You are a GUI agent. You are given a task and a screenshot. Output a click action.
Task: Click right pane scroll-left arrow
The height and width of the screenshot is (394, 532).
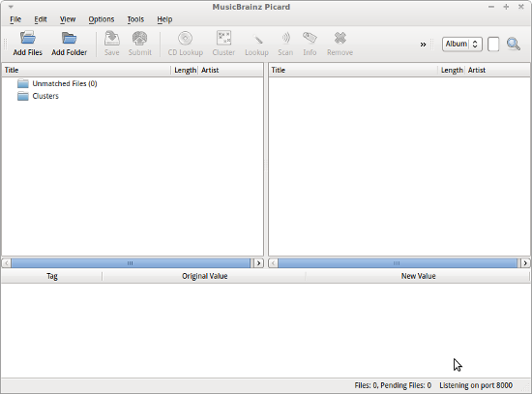(274, 263)
